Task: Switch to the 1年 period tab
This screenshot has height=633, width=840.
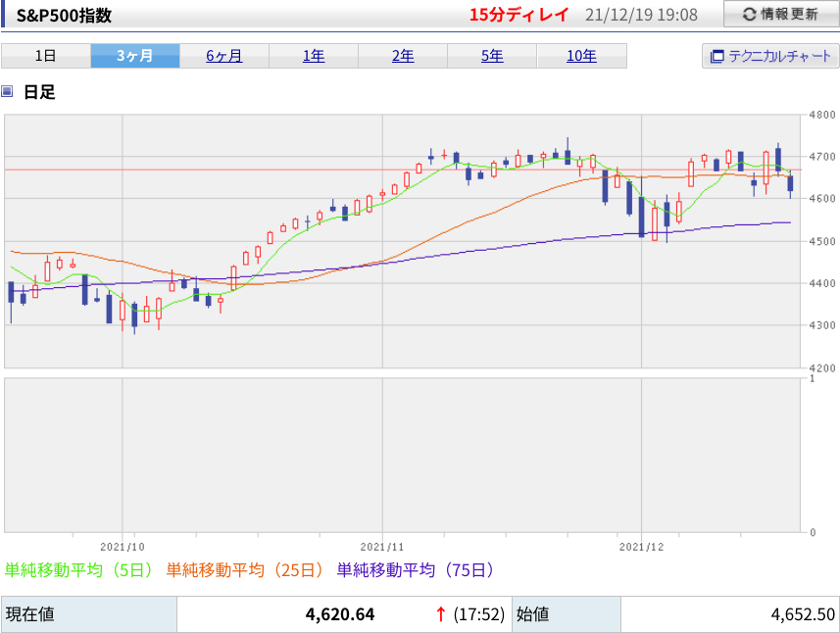Action: click(314, 56)
